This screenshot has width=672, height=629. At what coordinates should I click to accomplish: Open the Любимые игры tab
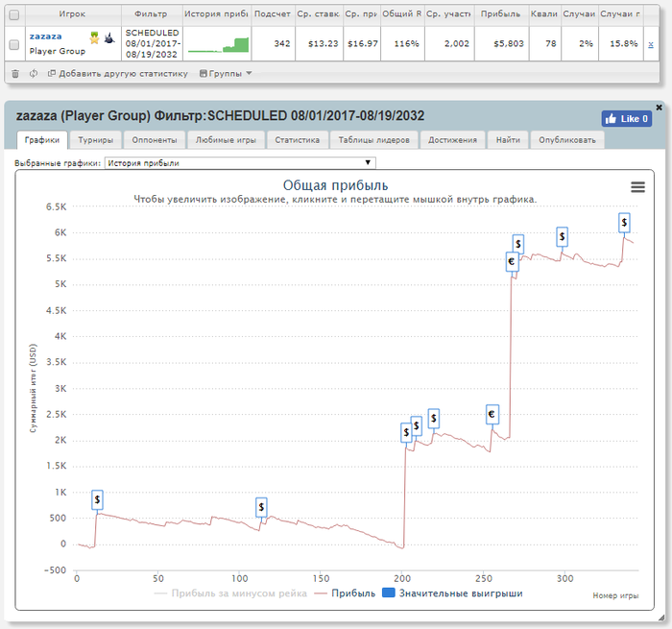point(226,140)
